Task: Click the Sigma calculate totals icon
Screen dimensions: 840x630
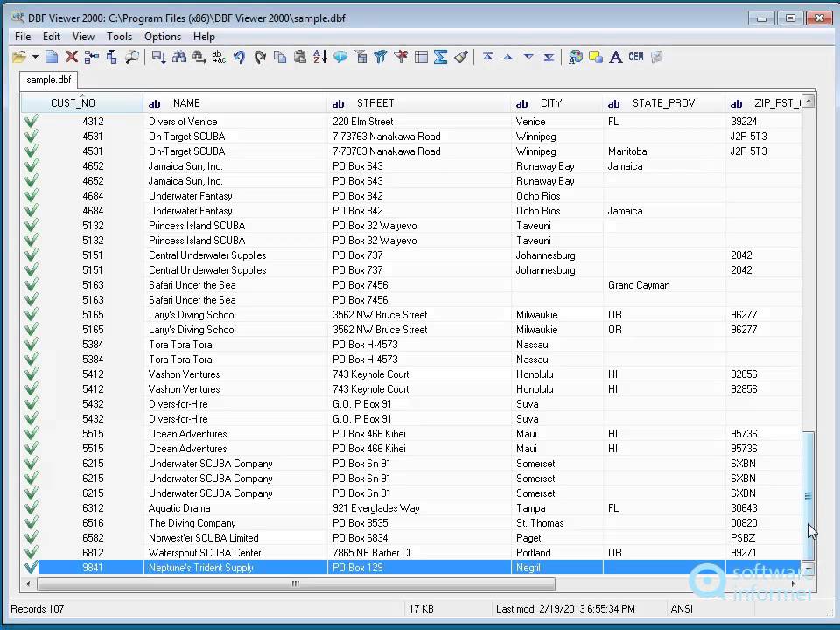Action: tap(441, 57)
